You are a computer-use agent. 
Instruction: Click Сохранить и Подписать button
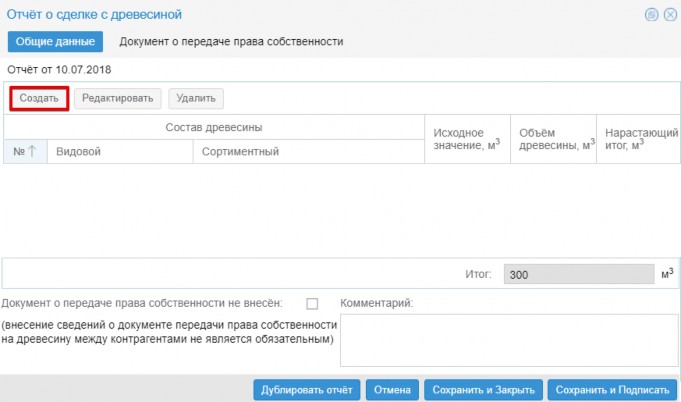tap(612, 390)
